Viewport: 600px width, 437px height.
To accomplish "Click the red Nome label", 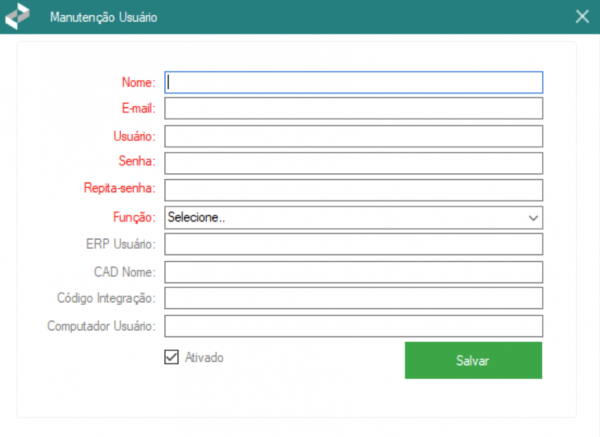I will (x=139, y=82).
